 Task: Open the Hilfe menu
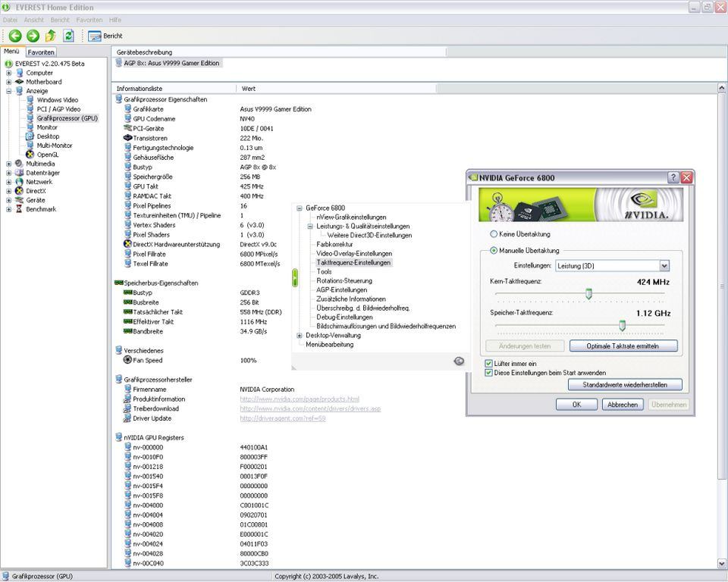click(x=115, y=20)
